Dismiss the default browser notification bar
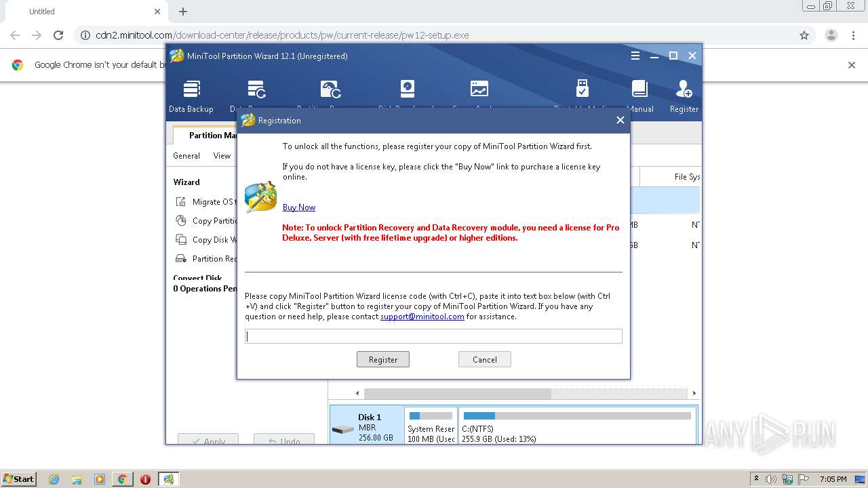Image resolution: width=868 pixels, height=488 pixels. click(x=852, y=65)
